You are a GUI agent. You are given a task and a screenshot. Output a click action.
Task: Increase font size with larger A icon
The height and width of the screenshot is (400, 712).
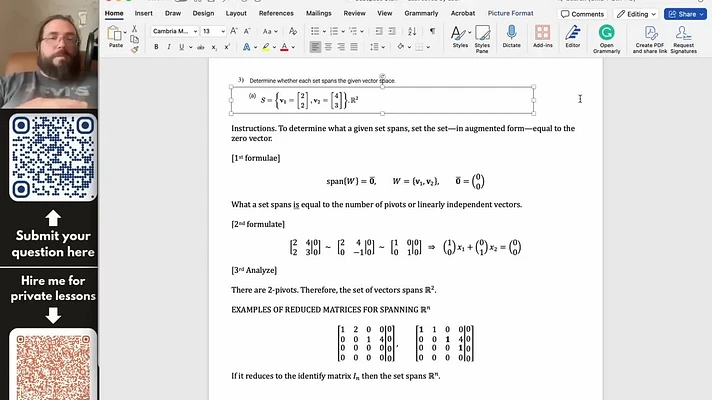tap(233, 31)
